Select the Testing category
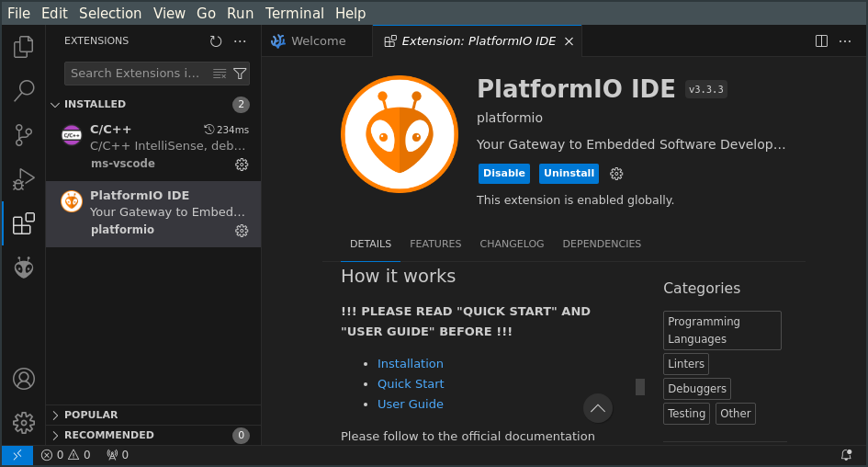The image size is (868, 467). coord(686,414)
